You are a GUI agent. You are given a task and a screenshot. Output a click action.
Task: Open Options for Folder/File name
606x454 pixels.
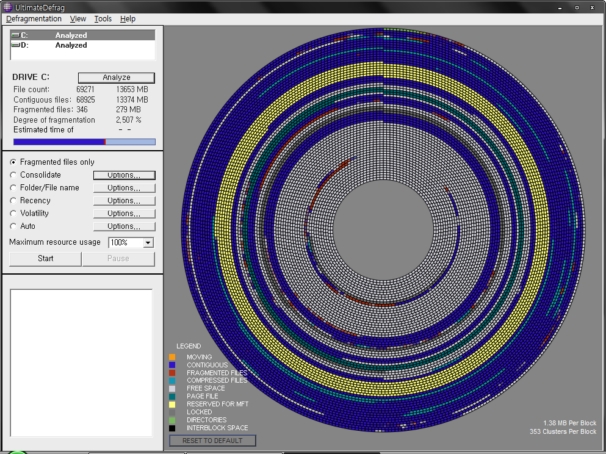(124, 188)
